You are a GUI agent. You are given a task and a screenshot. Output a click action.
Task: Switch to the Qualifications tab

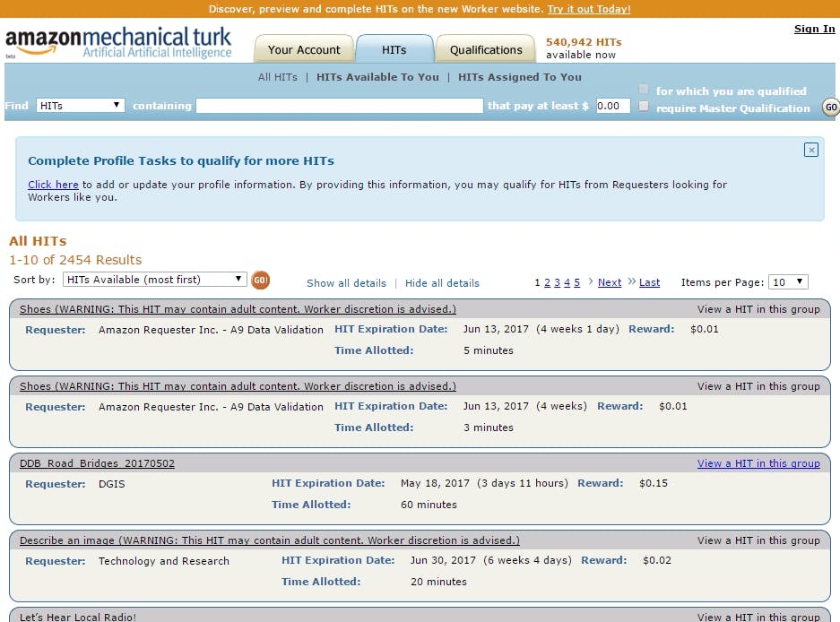click(485, 49)
